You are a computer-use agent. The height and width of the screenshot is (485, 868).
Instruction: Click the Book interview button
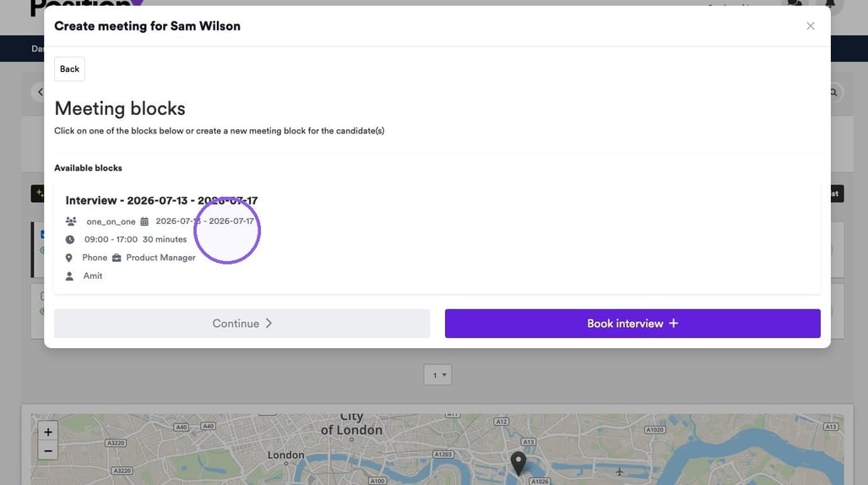pos(632,324)
